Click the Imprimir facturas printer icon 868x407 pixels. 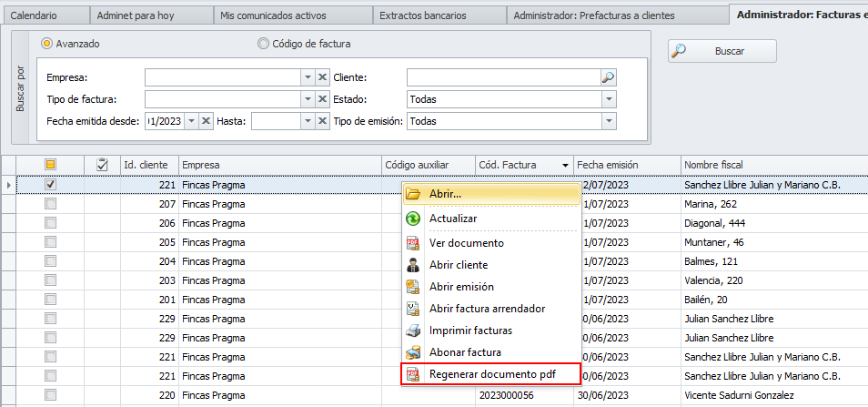(x=413, y=331)
